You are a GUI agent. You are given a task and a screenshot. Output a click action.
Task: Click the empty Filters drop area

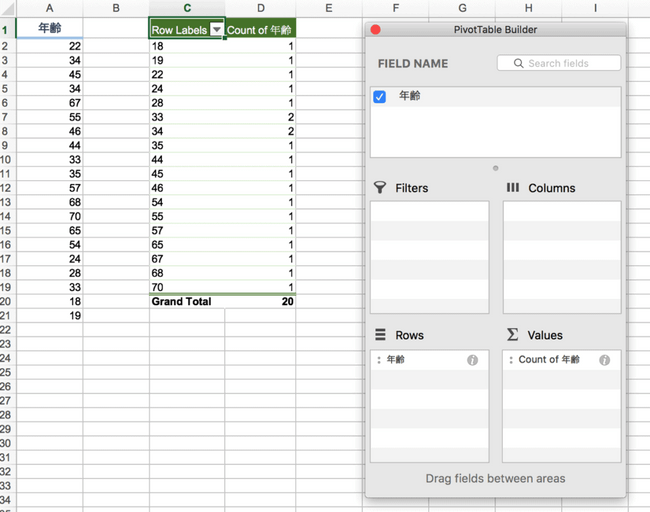[429, 257]
